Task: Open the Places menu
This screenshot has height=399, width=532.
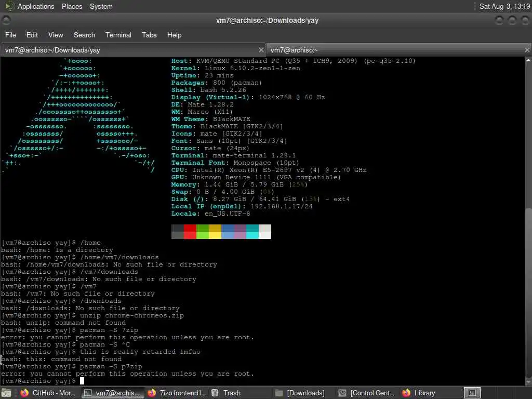Action: 72,6
